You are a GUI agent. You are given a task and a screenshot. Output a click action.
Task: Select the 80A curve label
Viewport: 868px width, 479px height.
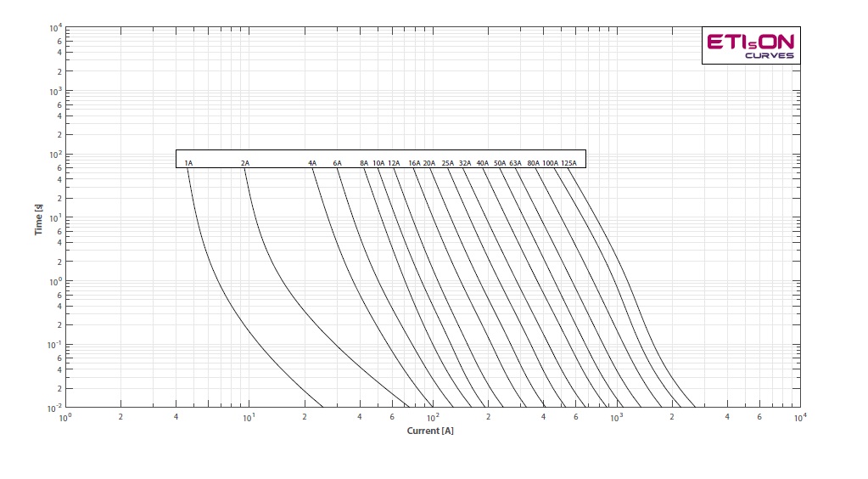[x=533, y=163]
